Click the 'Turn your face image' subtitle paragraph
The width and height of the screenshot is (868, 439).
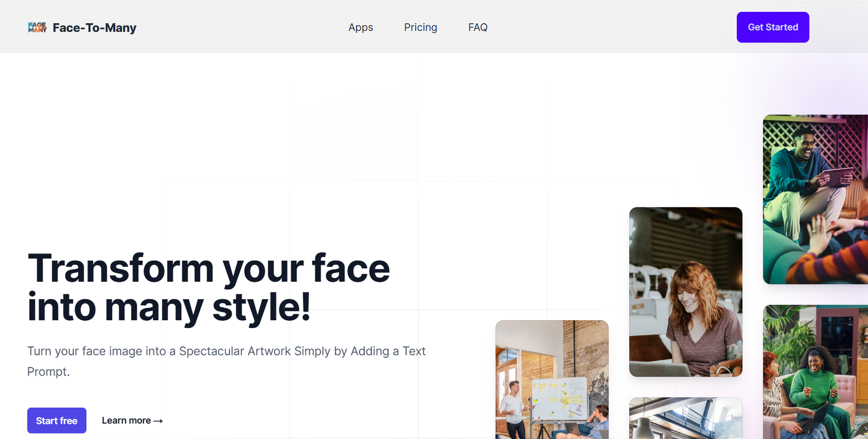pyautogui.click(x=226, y=361)
